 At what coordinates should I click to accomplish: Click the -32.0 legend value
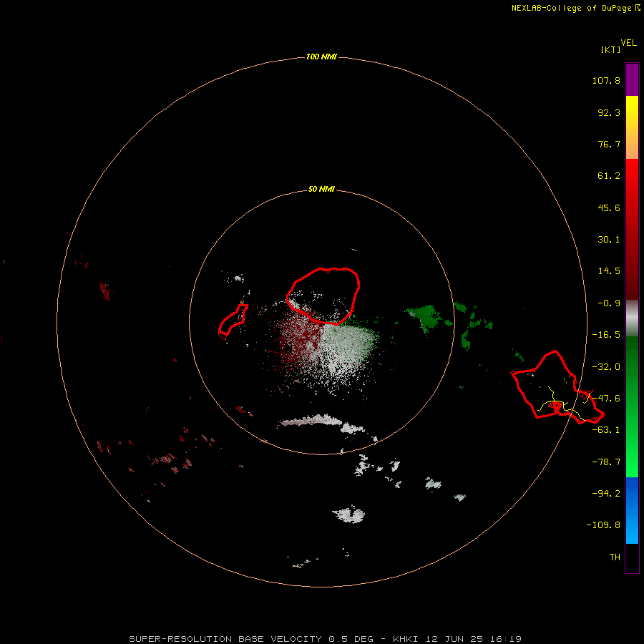(x=606, y=367)
